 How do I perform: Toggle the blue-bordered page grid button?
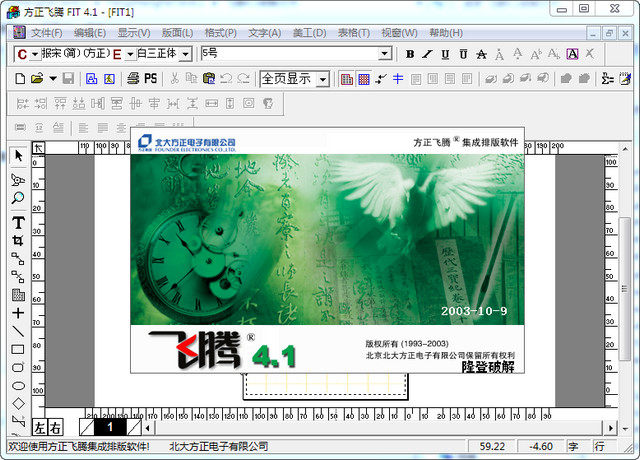coord(364,79)
